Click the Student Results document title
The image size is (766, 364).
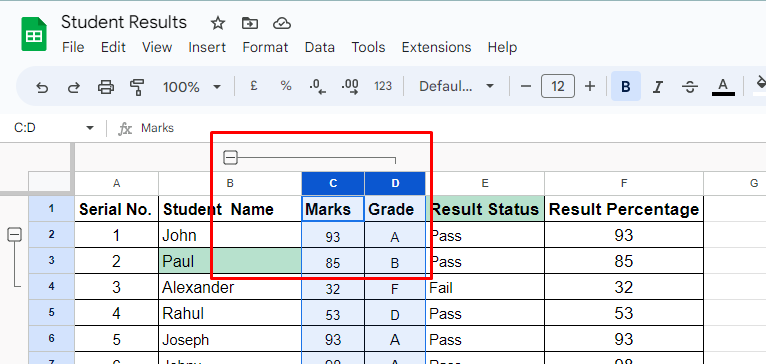[124, 22]
